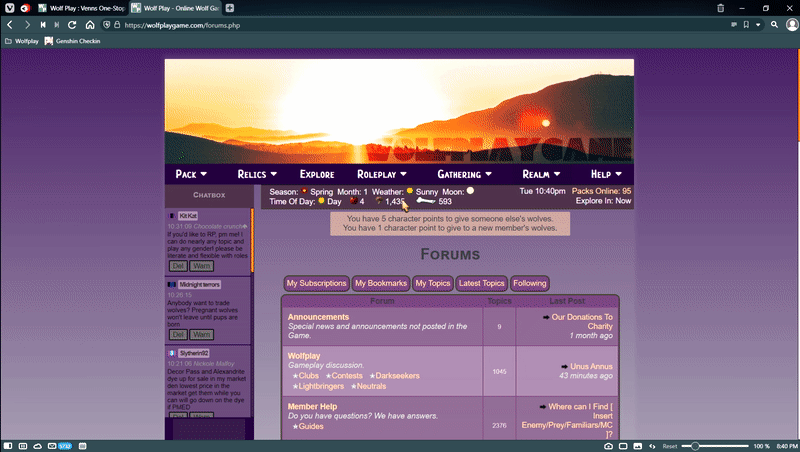Expand the Help dropdown menu
Viewport: 800px width, 452px height.
click(607, 174)
